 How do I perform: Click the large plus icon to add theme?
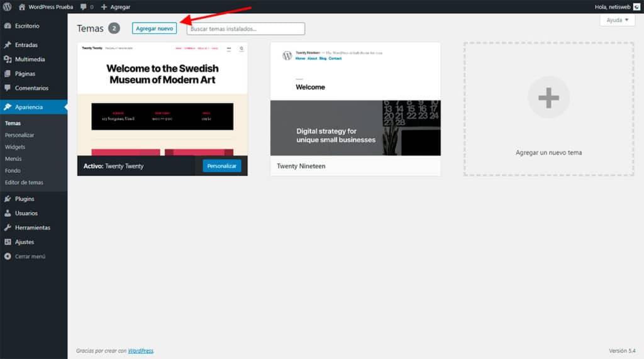point(548,97)
